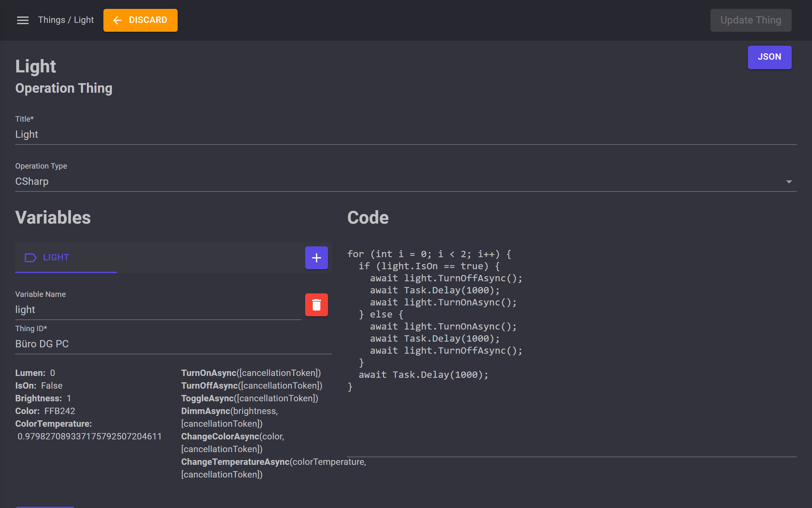Click the for loop code line

coord(429,254)
